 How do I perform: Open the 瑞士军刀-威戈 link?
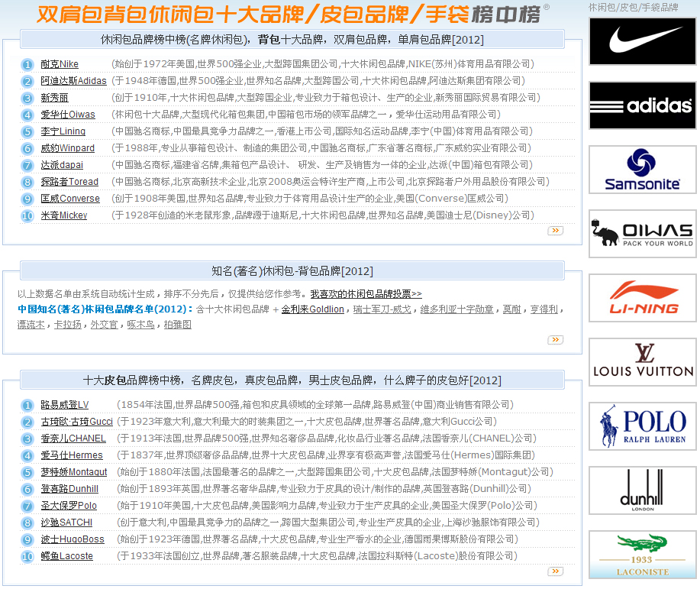tap(382, 309)
